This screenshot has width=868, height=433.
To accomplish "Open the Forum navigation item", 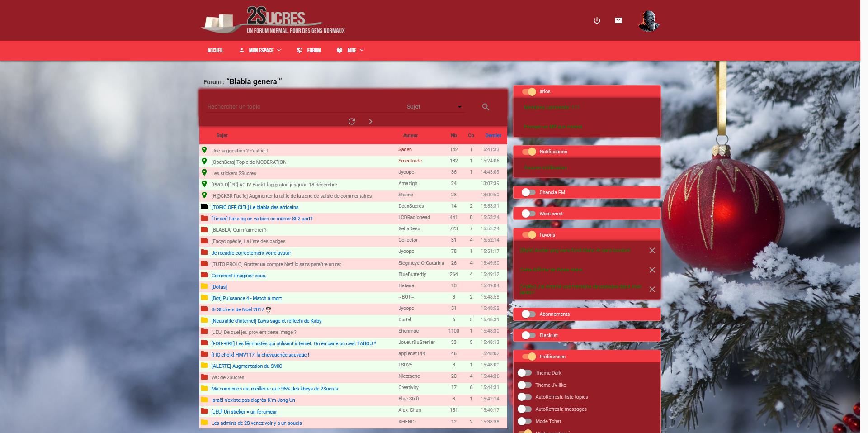I will point(309,50).
